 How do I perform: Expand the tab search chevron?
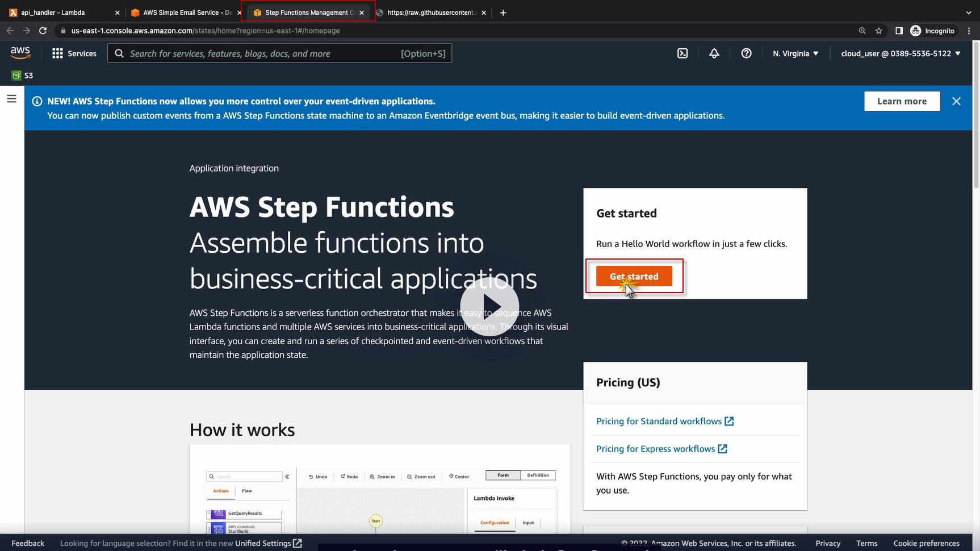click(969, 12)
